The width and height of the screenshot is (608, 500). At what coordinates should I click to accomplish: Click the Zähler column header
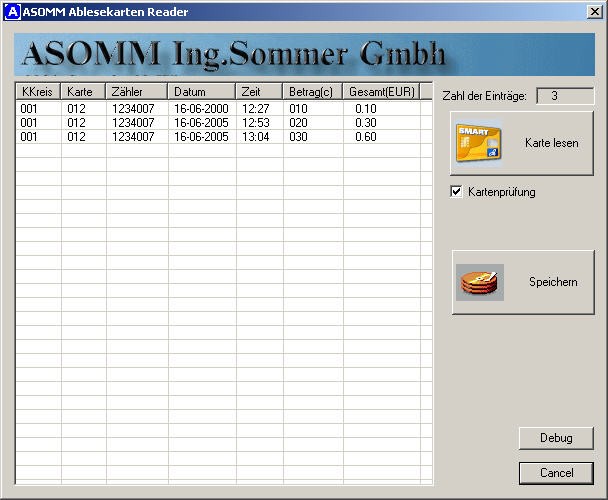coord(137,92)
